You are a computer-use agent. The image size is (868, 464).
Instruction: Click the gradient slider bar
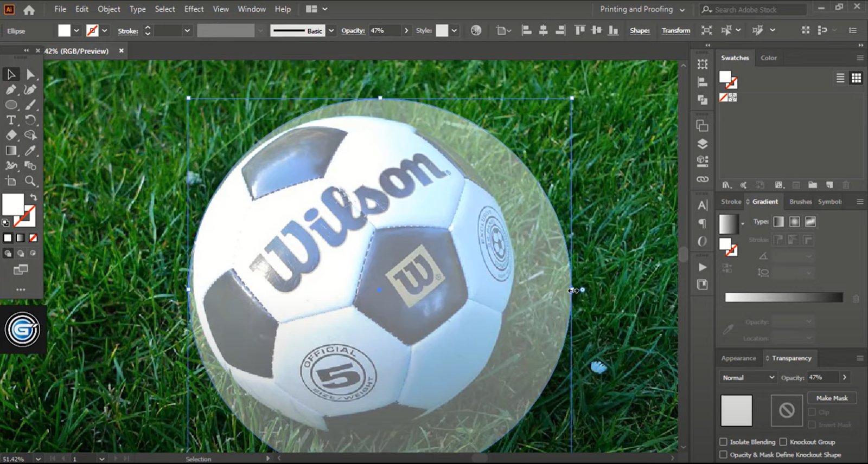tap(784, 297)
